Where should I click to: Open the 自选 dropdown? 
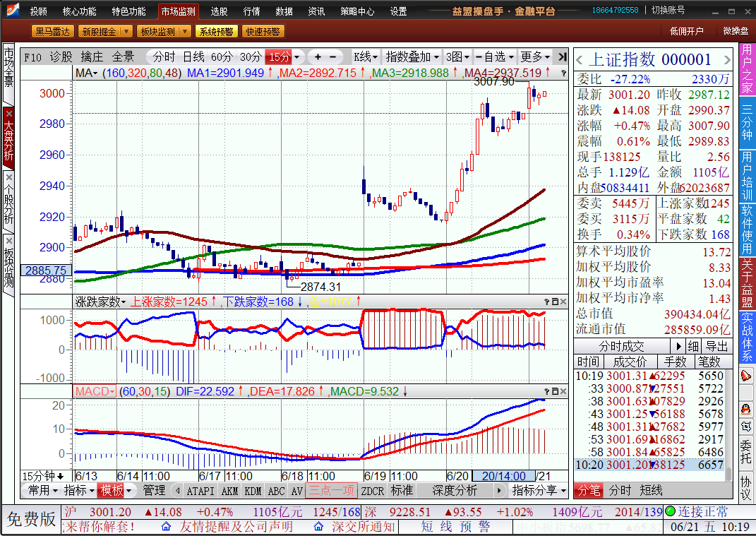tap(495, 57)
